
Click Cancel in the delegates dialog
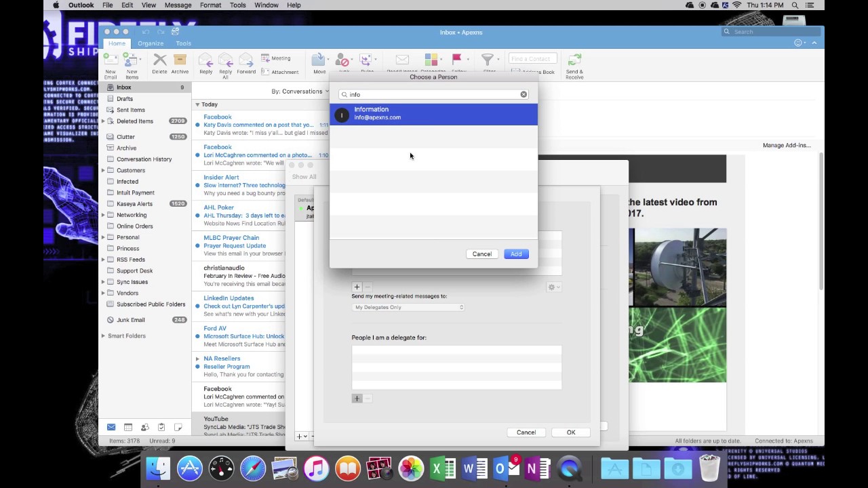tap(526, 432)
